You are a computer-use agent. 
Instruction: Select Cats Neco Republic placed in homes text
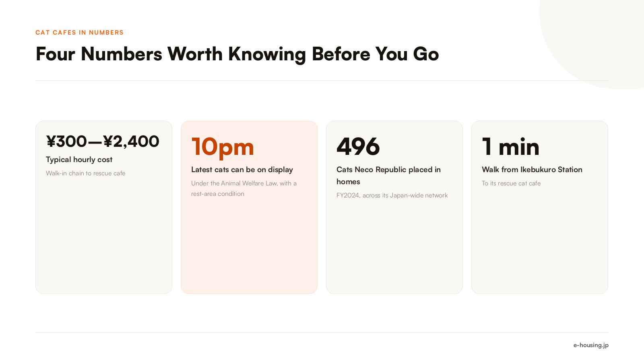388,176
